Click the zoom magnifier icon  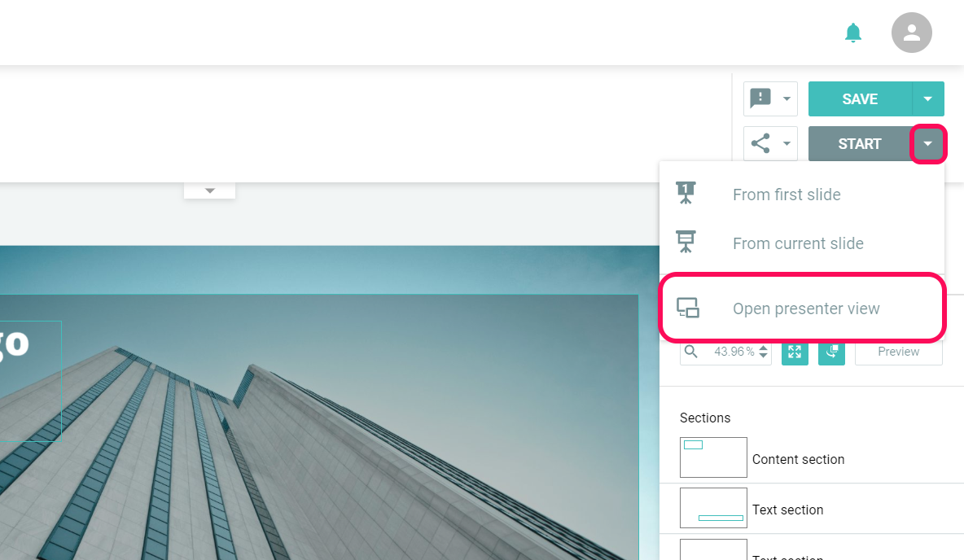(x=691, y=352)
